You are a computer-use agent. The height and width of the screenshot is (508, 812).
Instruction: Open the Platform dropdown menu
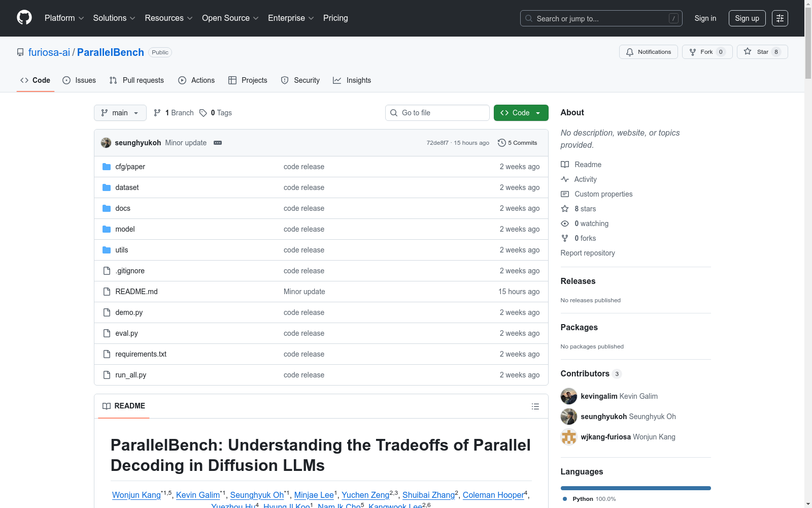pyautogui.click(x=64, y=18)
